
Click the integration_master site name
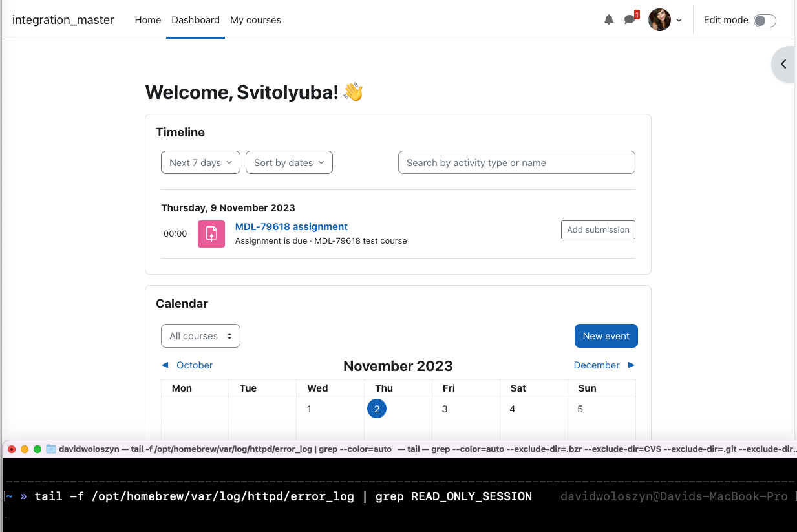pos(63,20)
